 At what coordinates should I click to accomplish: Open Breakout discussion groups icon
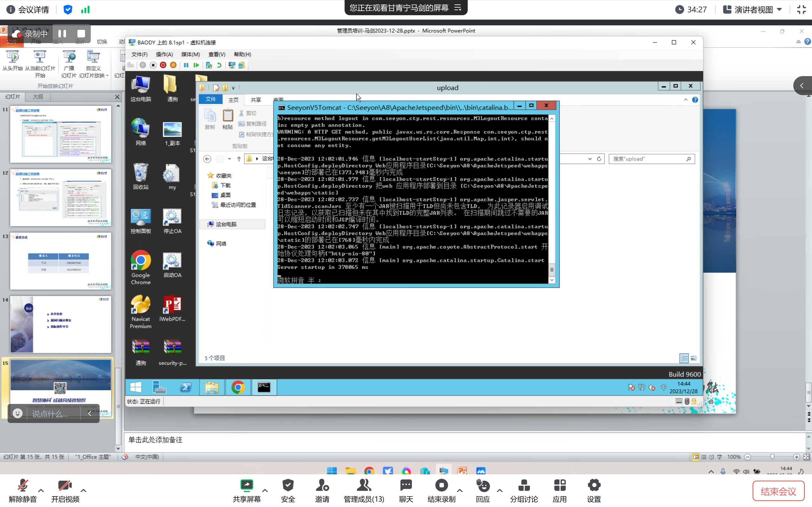524,485
